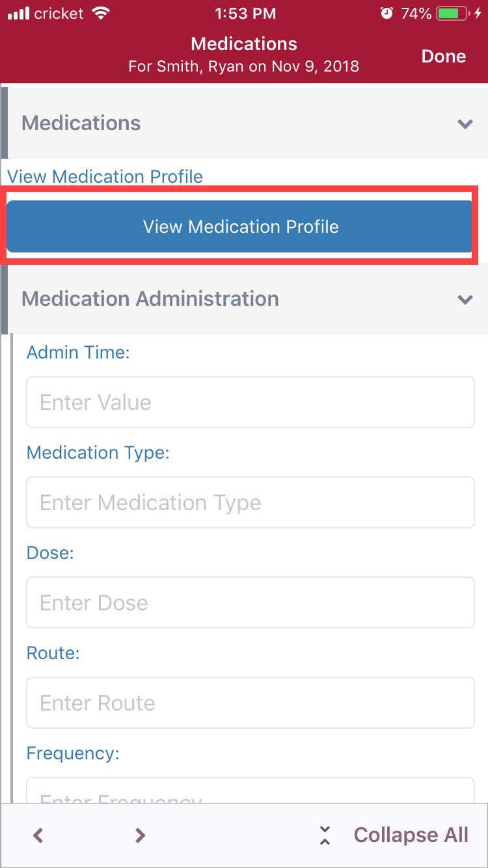This screenshot has width=488, height=868.
Task: Collapse the Medications section chevron
Action: click(465, 124)
